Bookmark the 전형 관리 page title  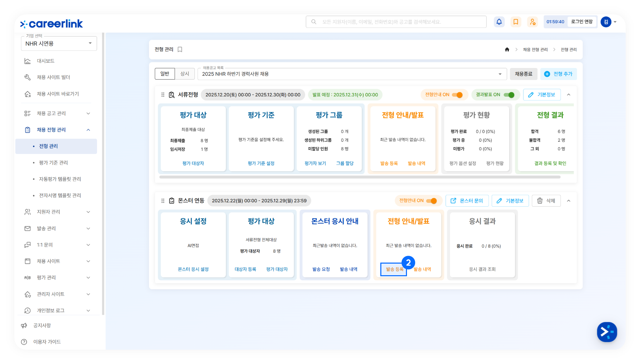(x=180, y=50)
